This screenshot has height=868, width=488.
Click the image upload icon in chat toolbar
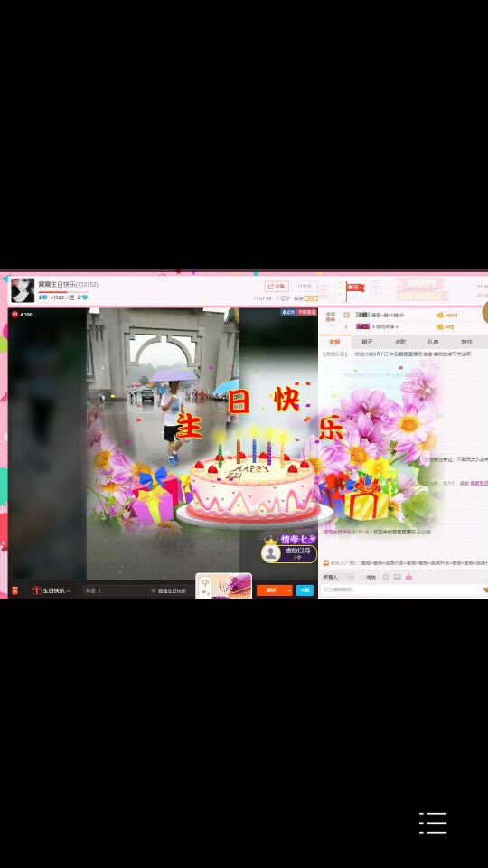[397, 577]
